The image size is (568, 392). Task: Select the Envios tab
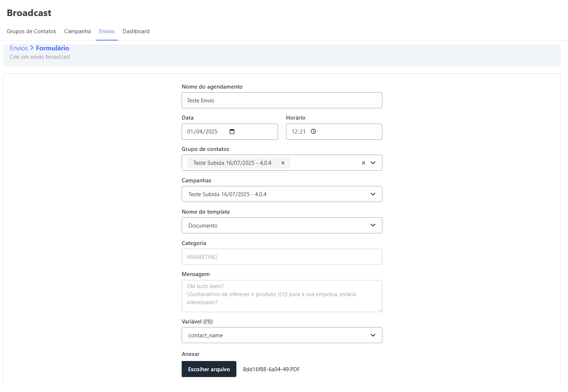[x=107, y=31]
